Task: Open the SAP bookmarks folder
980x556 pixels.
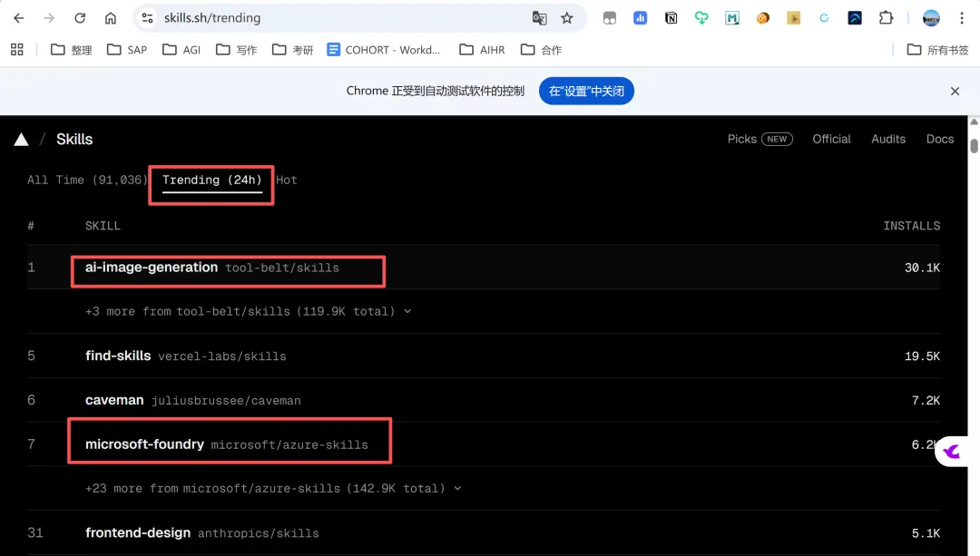Action: pyautogui.click(x=127, y=49)
